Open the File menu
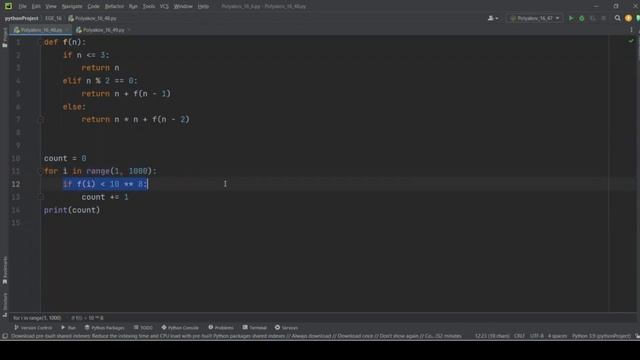 pyautogui.click(x=22, y=6)
